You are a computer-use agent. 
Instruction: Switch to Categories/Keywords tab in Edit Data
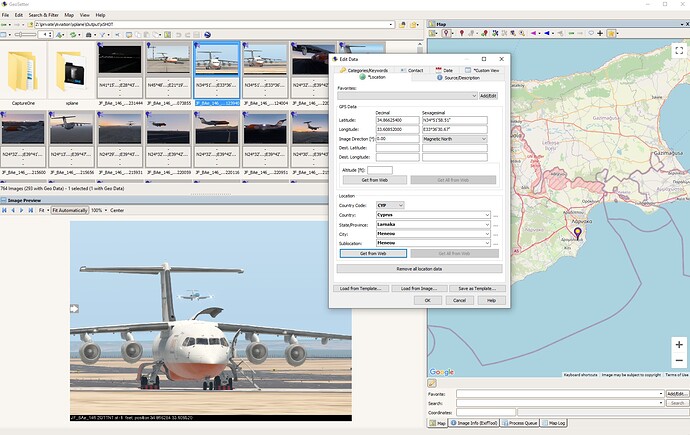[x=364, y=70]
